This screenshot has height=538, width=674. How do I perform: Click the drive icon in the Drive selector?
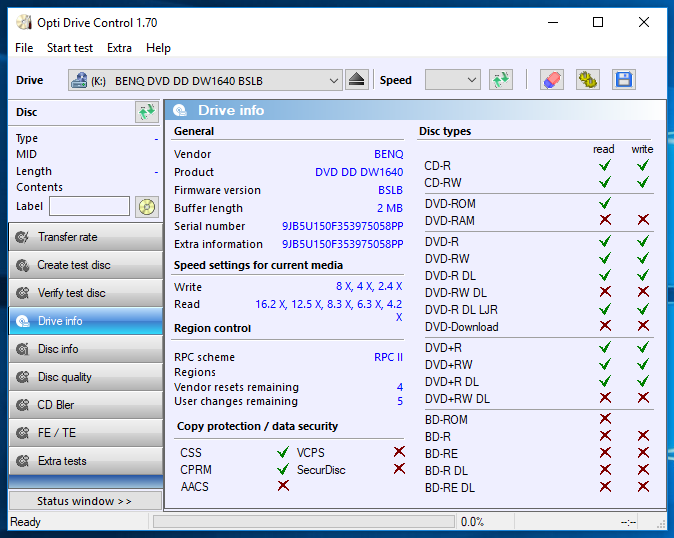click(79, 80)
